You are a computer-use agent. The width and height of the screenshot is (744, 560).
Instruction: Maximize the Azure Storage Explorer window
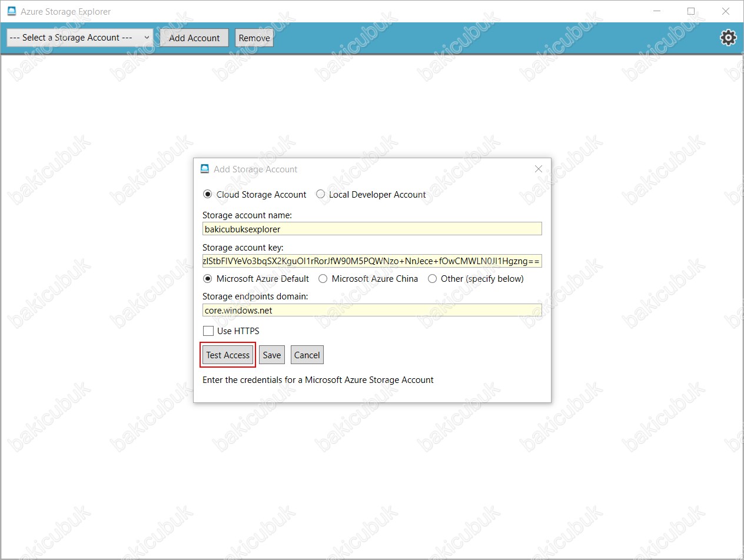691,11
